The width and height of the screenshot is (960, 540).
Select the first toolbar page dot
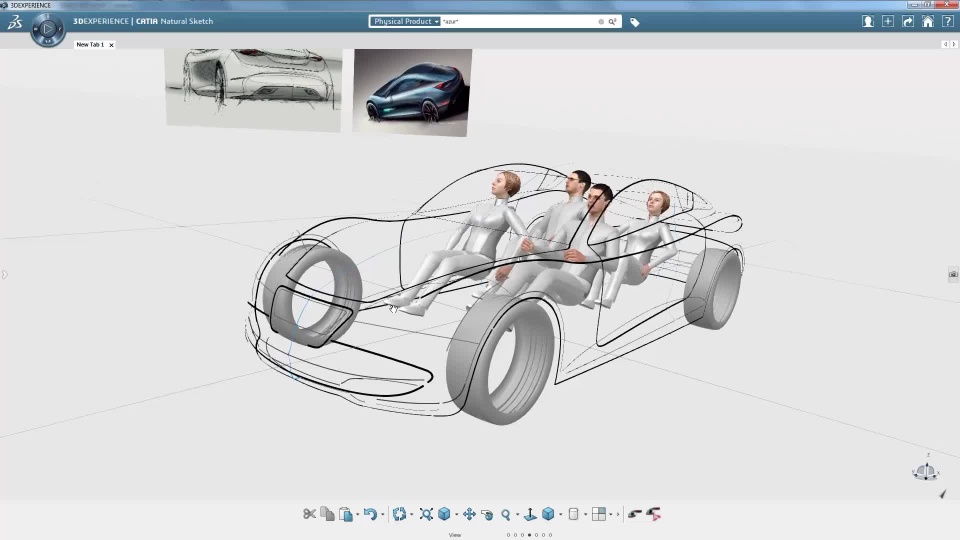point(508,535)
